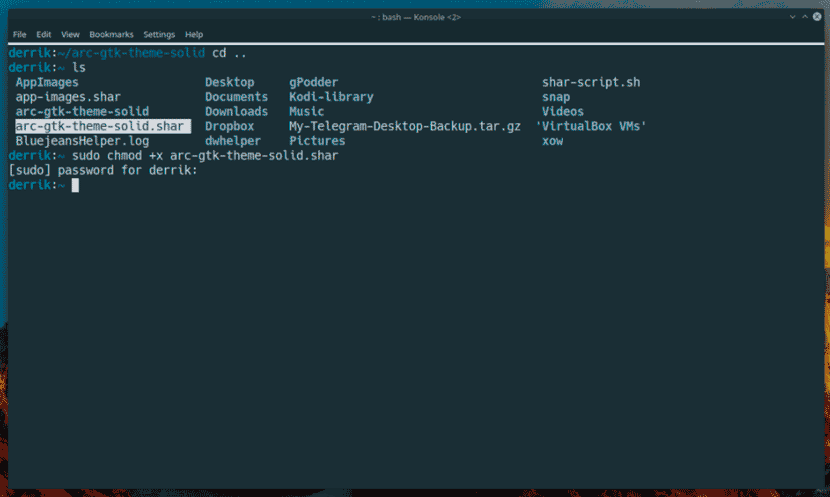
Task: Click the Kodi-library directory name
Action: click(331, 97)
